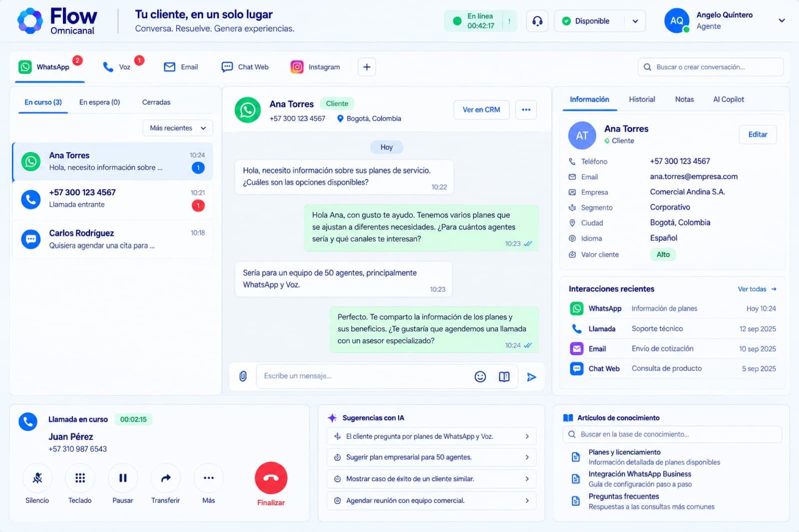Show En espera (0) conversations
Image resolution: width=799 pixels, height=532 pixels.
pyautogui.click(x=99, y=102)
